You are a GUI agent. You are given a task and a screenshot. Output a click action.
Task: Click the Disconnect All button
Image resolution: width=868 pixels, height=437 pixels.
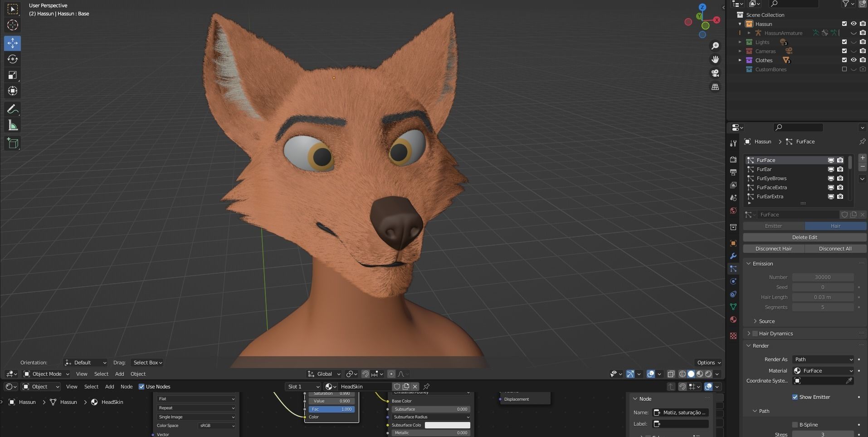(835, 249)
